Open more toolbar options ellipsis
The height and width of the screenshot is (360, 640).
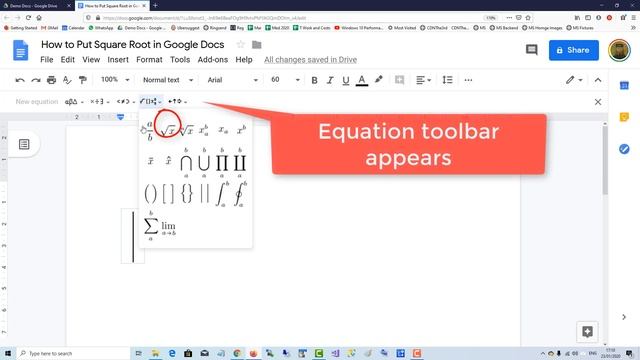(468, 80)
